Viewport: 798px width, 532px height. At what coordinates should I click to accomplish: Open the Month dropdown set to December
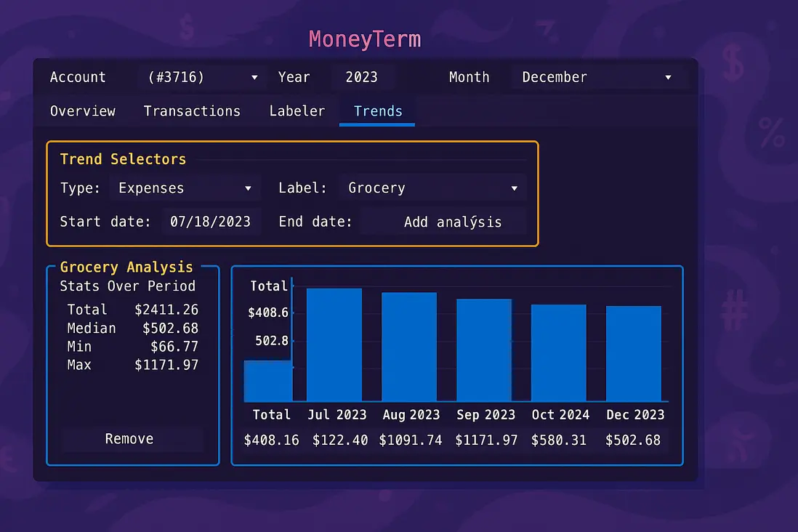click(x=599, y=77)
